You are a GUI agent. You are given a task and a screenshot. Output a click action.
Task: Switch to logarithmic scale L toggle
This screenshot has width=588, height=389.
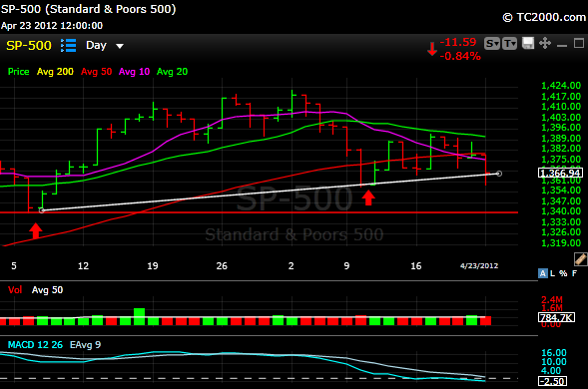point(552,273)
